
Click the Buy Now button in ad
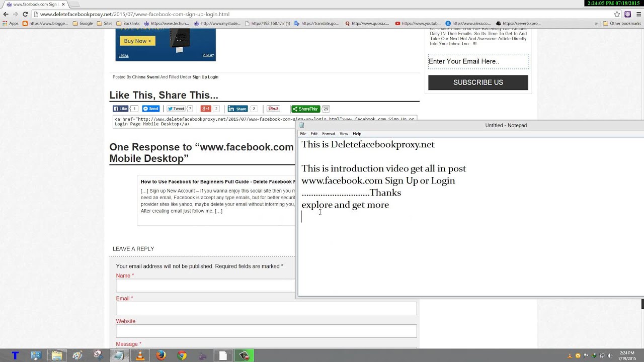click(137, 41)
